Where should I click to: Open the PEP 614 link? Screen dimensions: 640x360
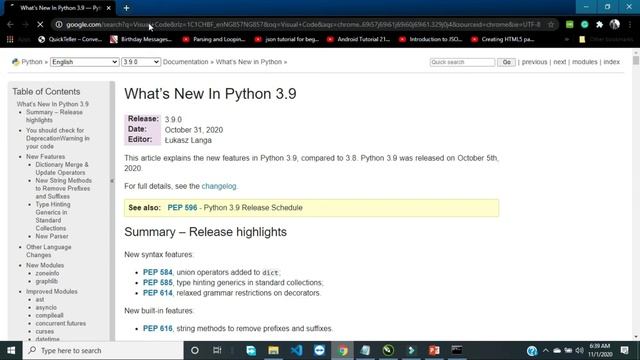[158, 293]
